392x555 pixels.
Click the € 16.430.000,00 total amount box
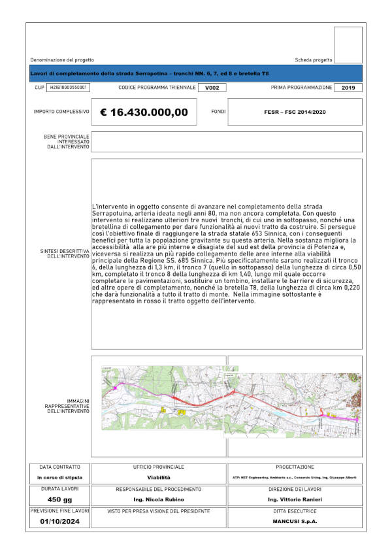click(x=144, y=112)
